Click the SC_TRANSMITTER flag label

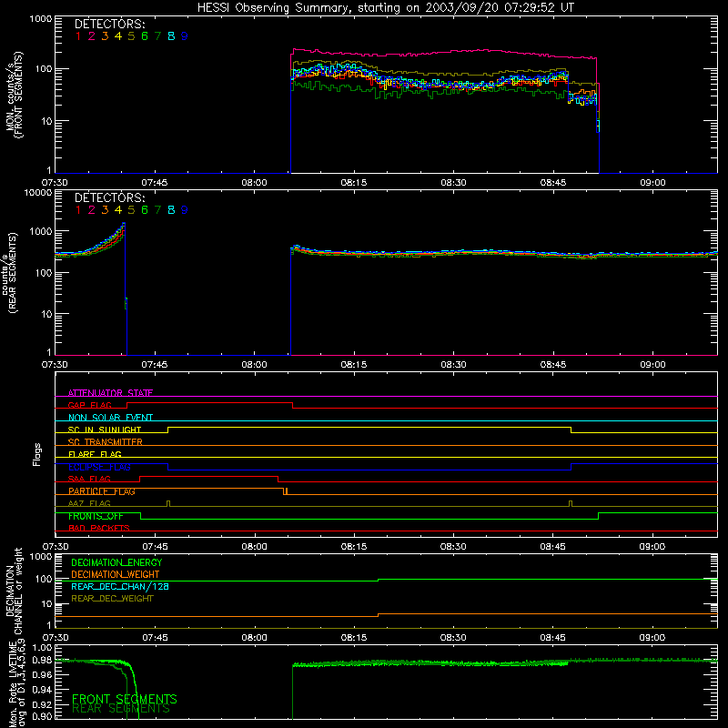point(106,442)
